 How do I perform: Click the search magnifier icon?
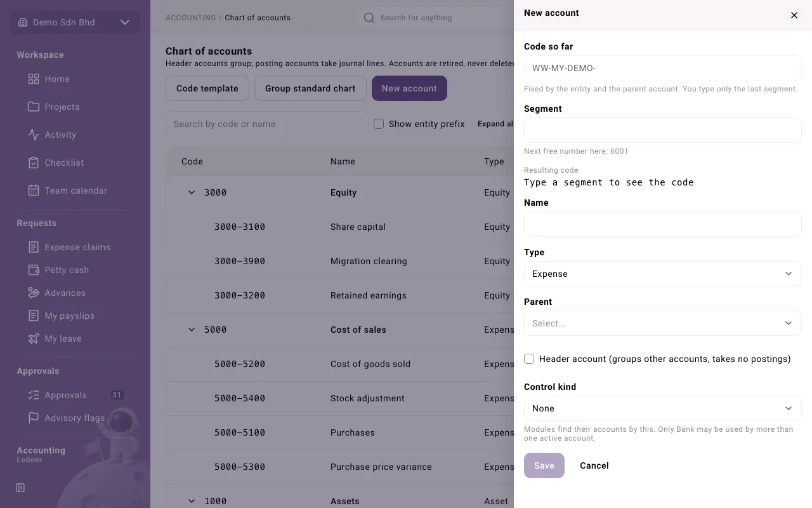[x=369, y=18]
